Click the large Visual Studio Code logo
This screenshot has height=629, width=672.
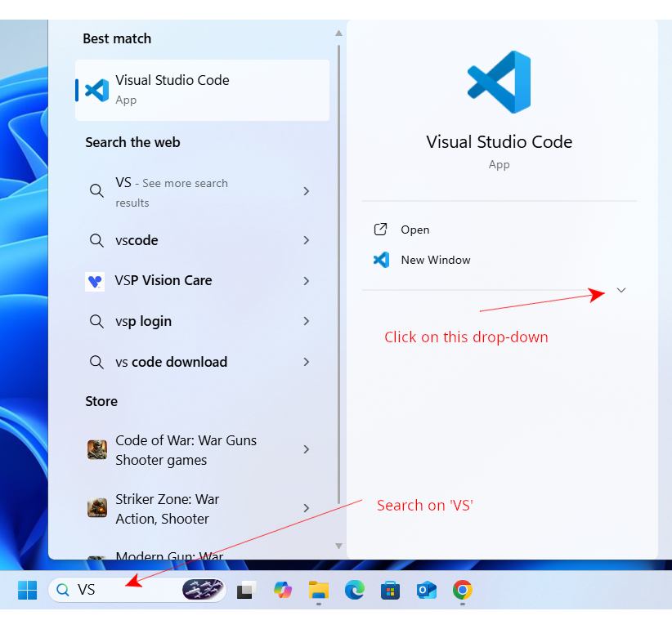[499, 82]
